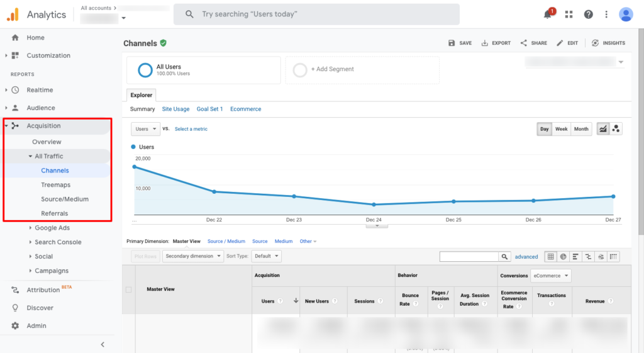Click the table search magnifier button
644x353 pixels.
[x=504, y=257]
